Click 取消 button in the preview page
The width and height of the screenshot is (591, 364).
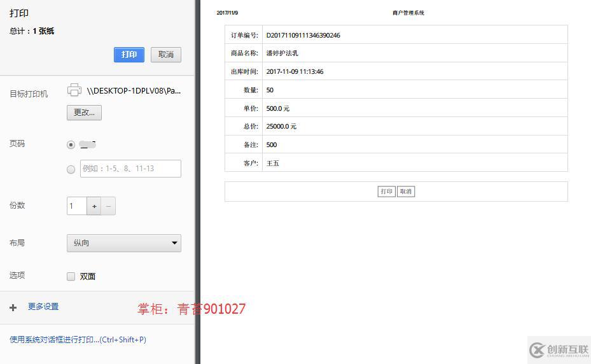point(406,192)
